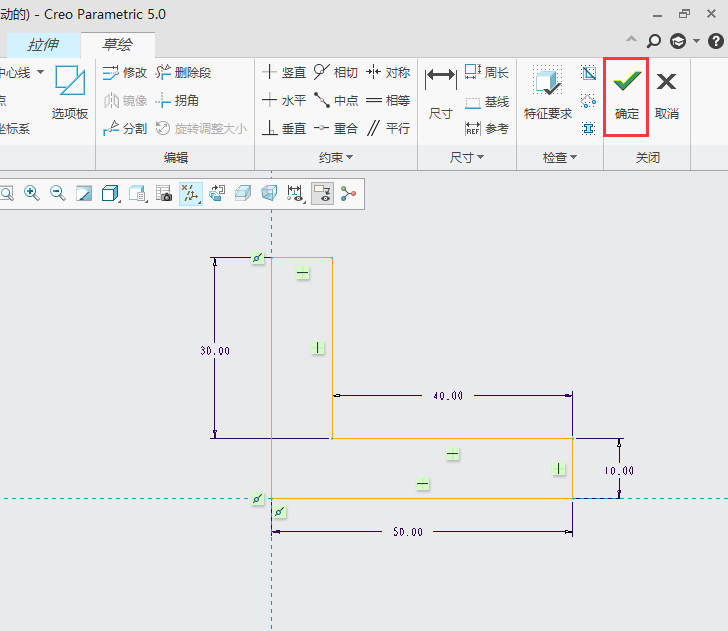Click the sketch view orientation icon
Screen dimensions: 728x631
coord(217,193)
